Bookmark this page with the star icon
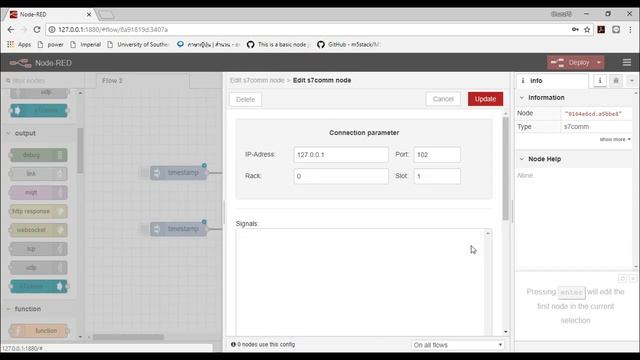640x360 pixels. tap(587, 29)
